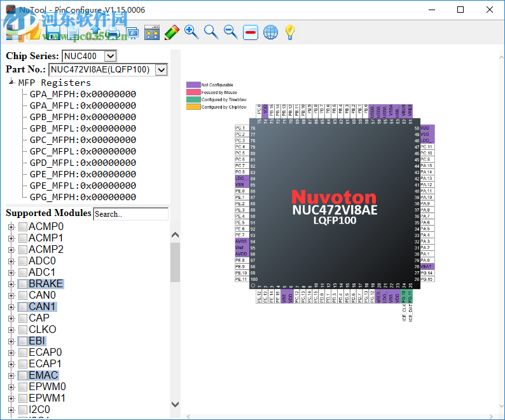
Task: Click the zoom out magnifier icon
Action: click(x=231, y=32)
